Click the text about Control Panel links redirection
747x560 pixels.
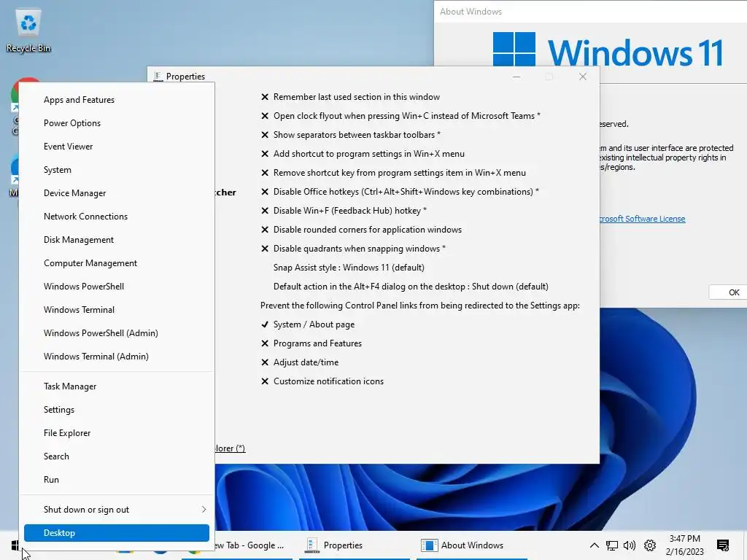pos(420,306)
